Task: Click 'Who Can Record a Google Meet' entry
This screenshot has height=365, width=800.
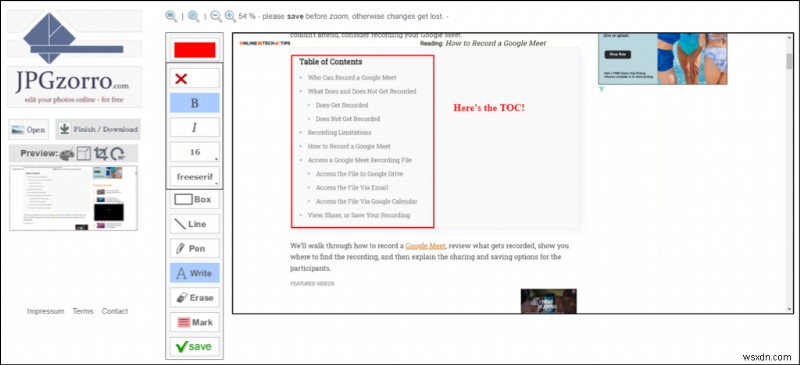Action: 352,78
